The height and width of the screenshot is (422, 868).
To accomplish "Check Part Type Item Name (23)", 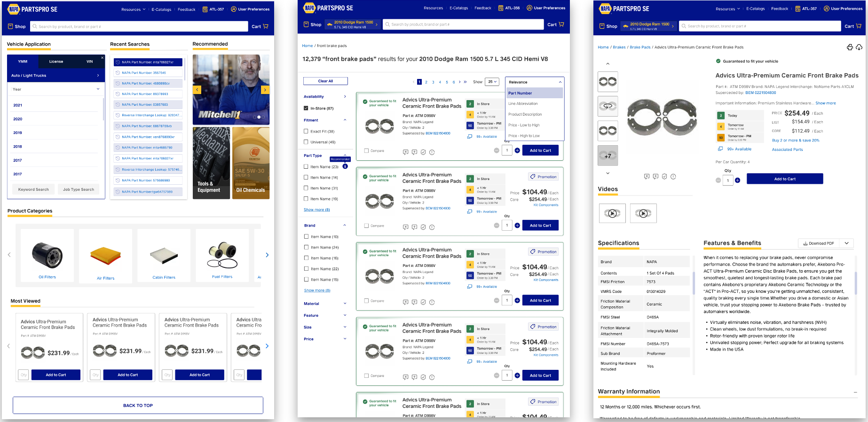I will (x=306, y=166).
